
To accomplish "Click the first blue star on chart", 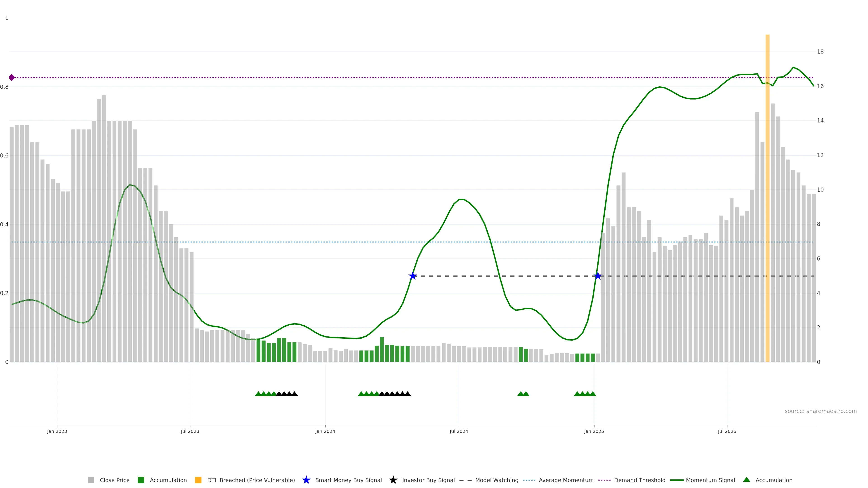I will click(x=413, y=276).
